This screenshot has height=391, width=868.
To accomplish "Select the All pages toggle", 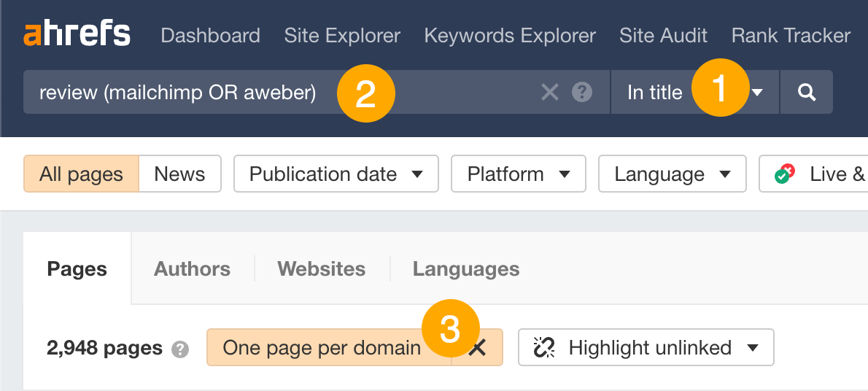I will coord(81,174).
